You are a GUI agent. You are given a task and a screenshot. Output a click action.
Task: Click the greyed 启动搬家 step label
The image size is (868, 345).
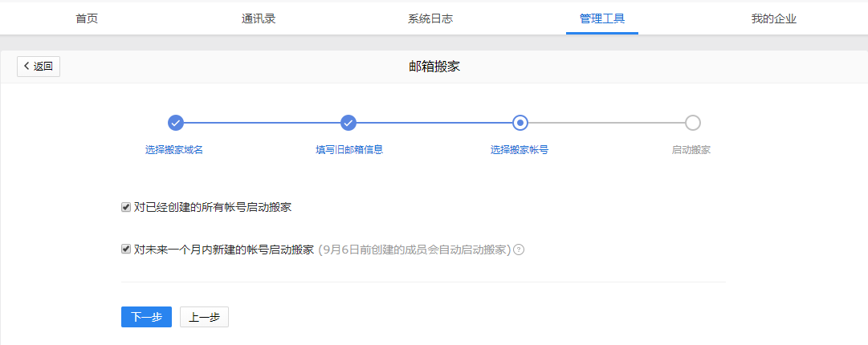coord(691,150)
